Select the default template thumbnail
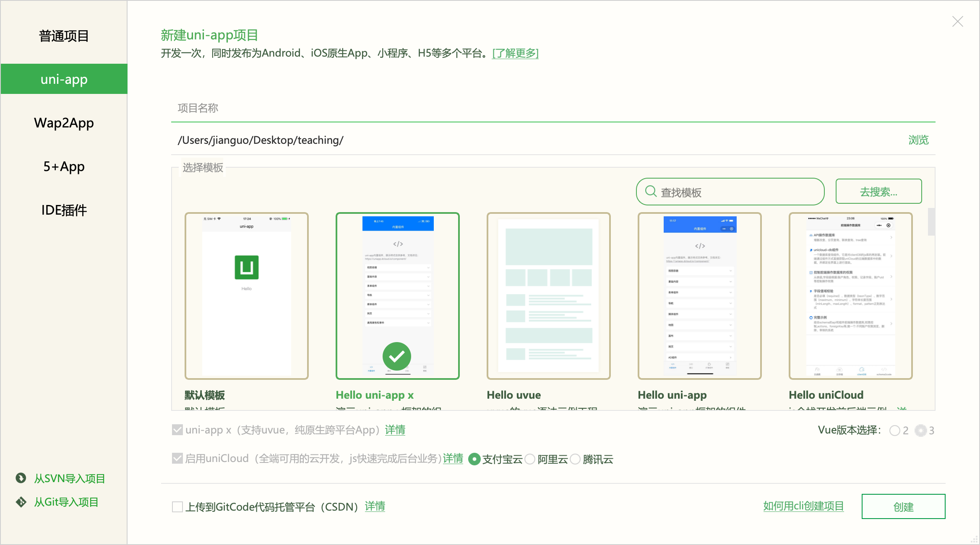The image size is (980, 545). tap(247, 296)
